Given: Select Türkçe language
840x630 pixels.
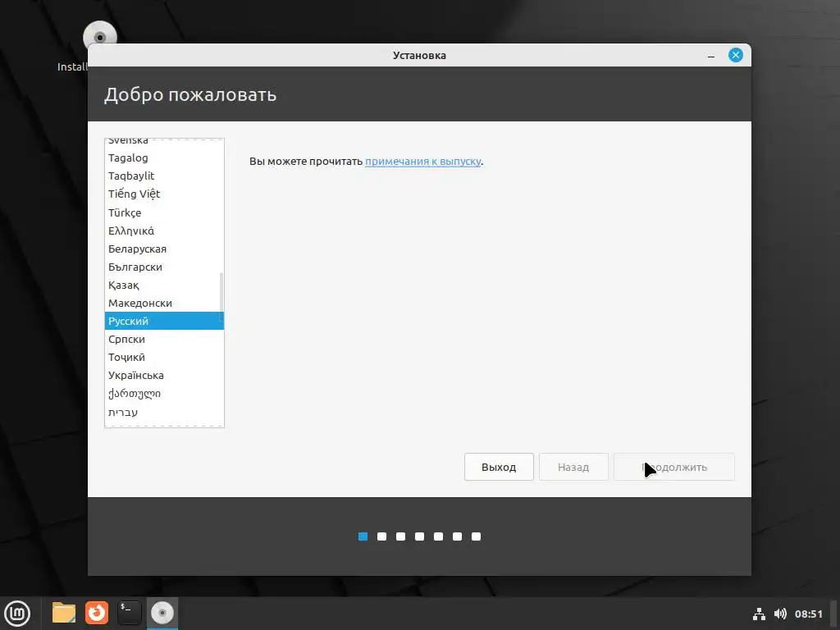Looking at the screenshot, I should click(x=164, y=212).
